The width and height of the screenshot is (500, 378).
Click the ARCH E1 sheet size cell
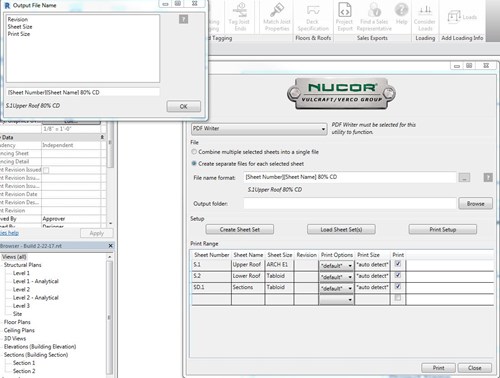pos(279,265)
